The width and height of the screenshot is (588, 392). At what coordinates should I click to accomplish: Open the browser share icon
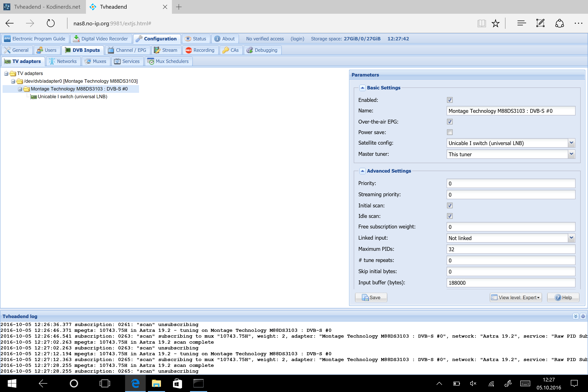click(559, 23)
